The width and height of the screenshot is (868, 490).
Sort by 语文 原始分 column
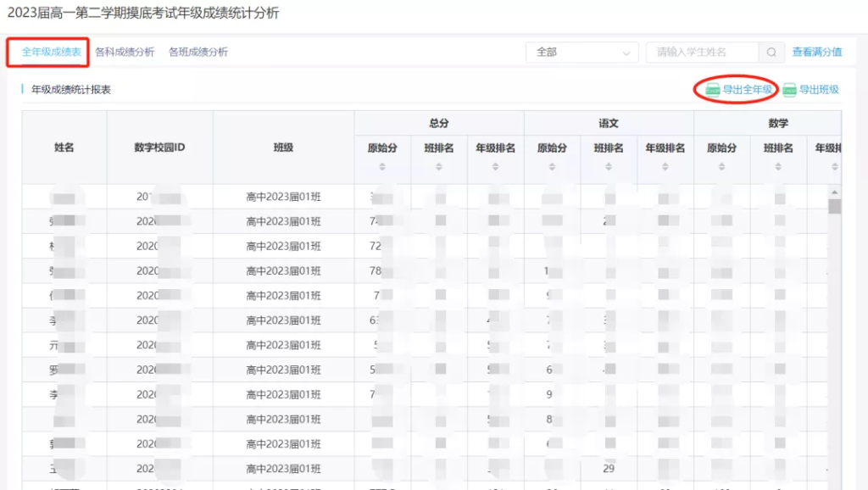point(552,167)
